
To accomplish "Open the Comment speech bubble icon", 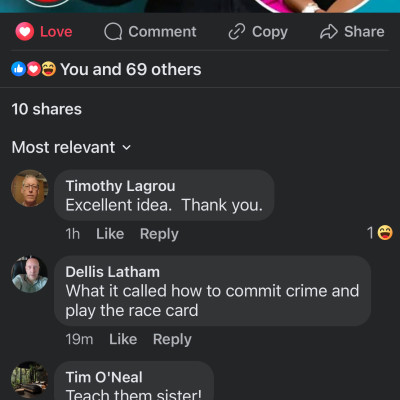I will pyautogui.click(x=113, y=32).
